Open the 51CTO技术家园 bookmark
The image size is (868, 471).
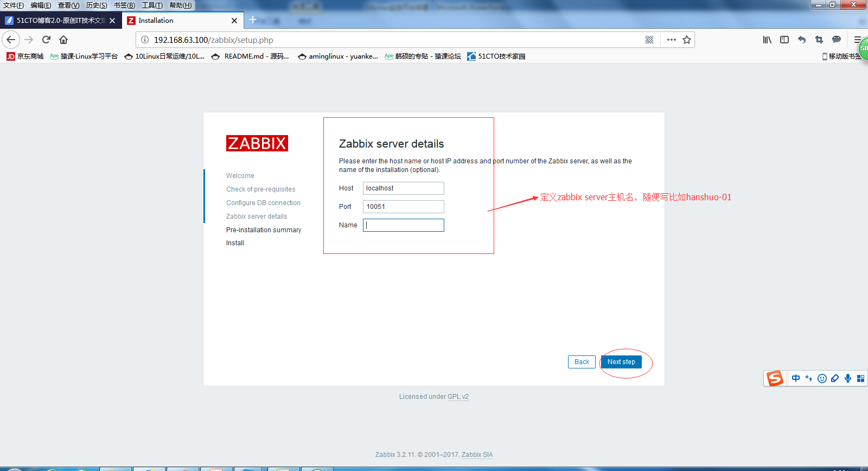pyautogui.click(x=496, y=56)
